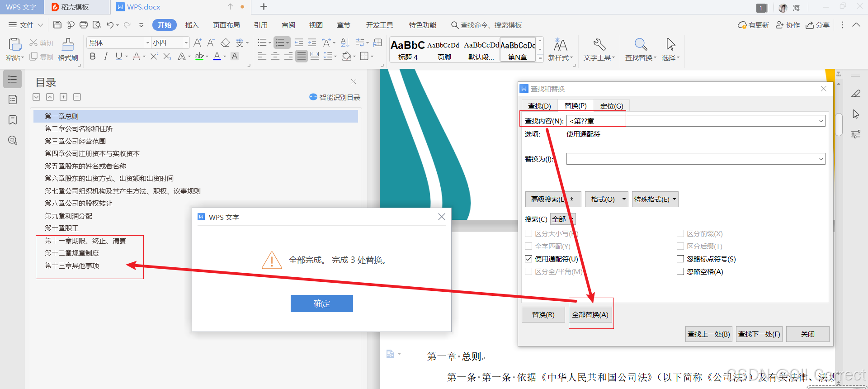Click the 确定 button in WPS dialog
This screenshot has width=868, height=389.
pyautogui.click(x=322, y=304)
